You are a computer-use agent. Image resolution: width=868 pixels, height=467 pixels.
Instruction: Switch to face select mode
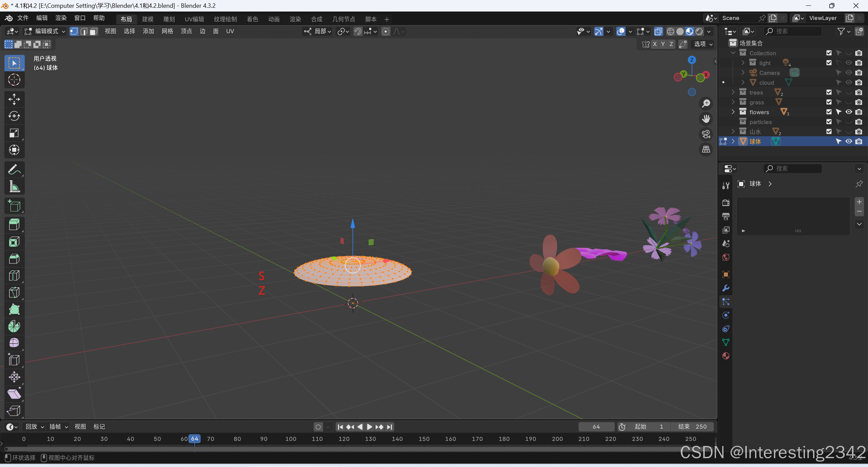point(94,32)
